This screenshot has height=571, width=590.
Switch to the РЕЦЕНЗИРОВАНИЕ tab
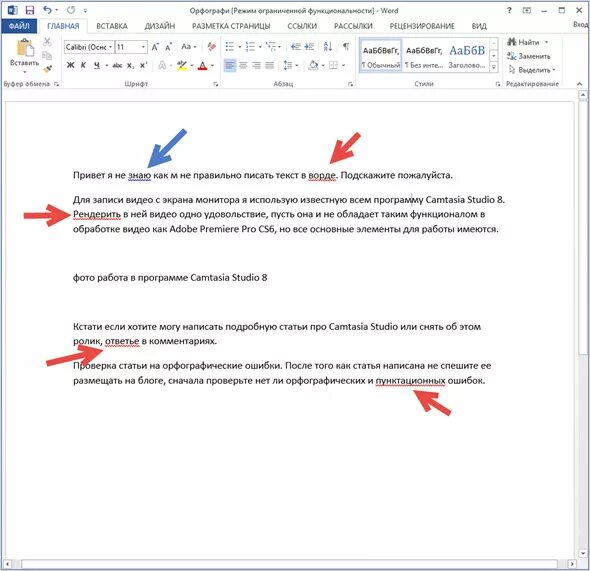[x=422, y=26]
